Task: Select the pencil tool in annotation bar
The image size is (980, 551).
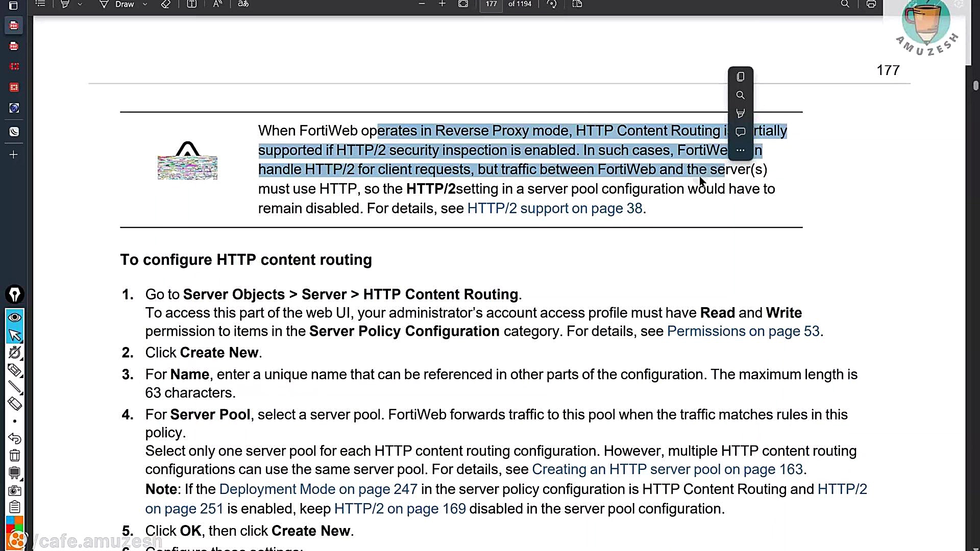Action: pyautogui.click(x=15, y=370)
